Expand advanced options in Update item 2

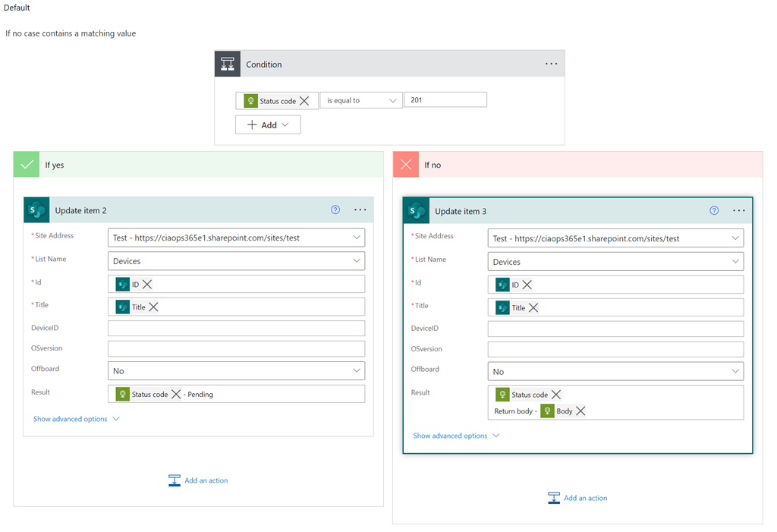pos(77,419)
